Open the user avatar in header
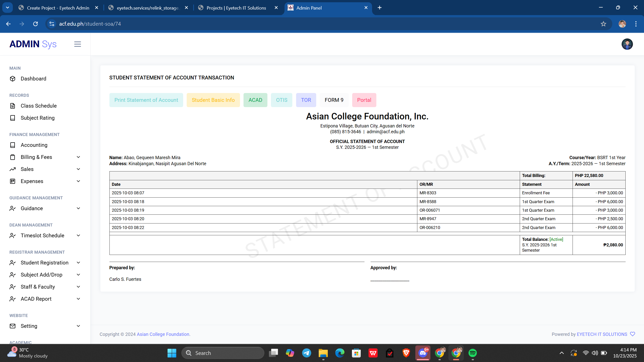644x362 pixels. pos(627,44)
